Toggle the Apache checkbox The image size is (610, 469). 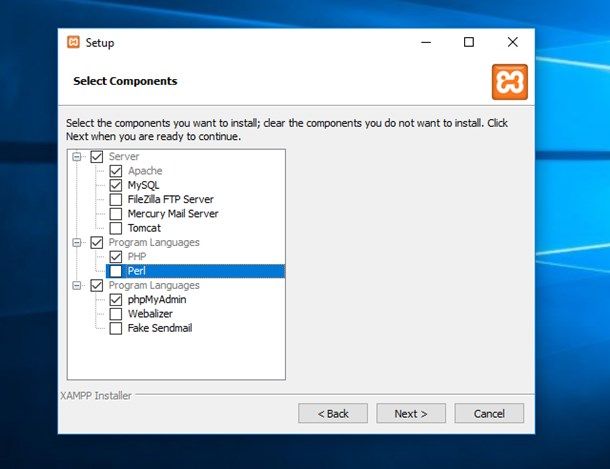click(x=116, y=171)
